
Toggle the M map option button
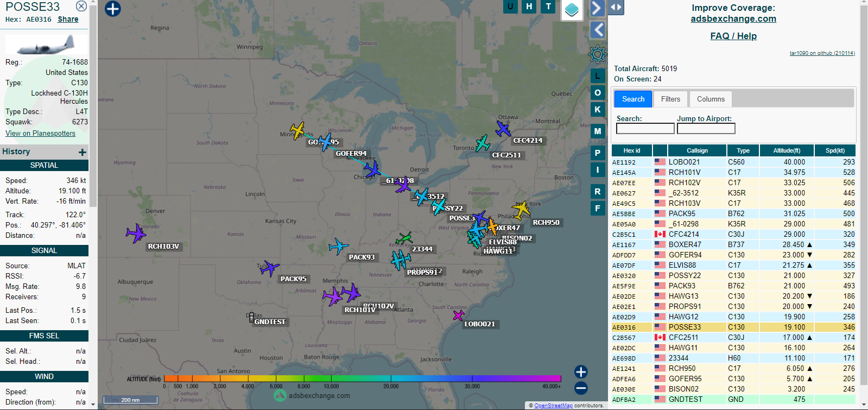coord(598,131)
